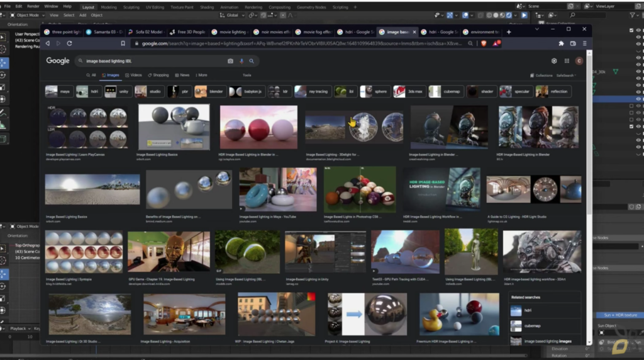Image resolution: width=644 pixels, height=360 pixels.
Task: Click 'cubemap' related search link
Action: click(532, 326)
